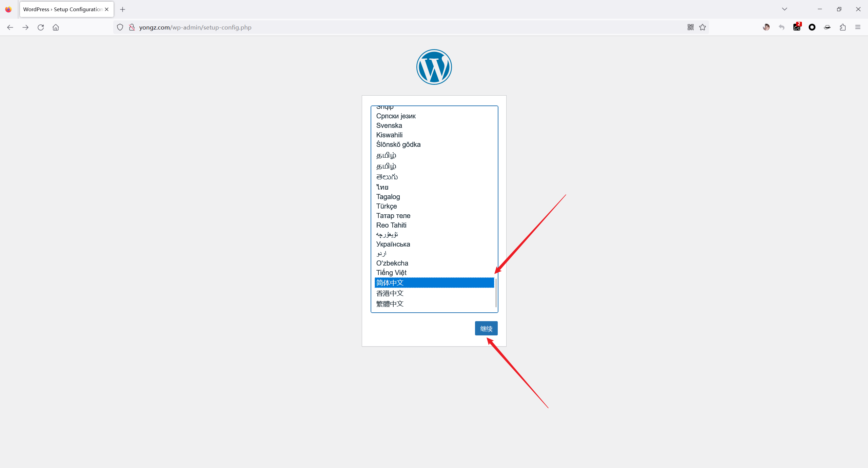Viewport: 868px width, 468px height.
Task: Go forward one page
Action: tap(25, 27)
